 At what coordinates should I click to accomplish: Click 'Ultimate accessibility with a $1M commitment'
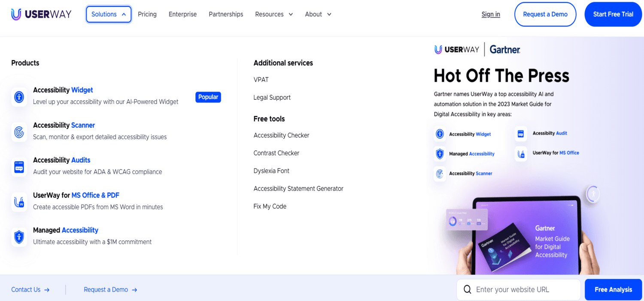point(92,242)
